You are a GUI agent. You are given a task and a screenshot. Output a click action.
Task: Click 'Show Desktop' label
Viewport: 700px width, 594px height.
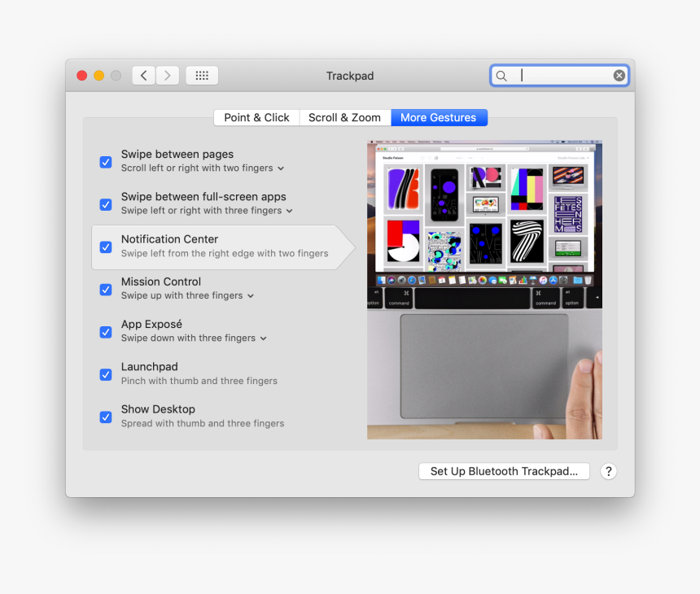[x=158, y=409]
